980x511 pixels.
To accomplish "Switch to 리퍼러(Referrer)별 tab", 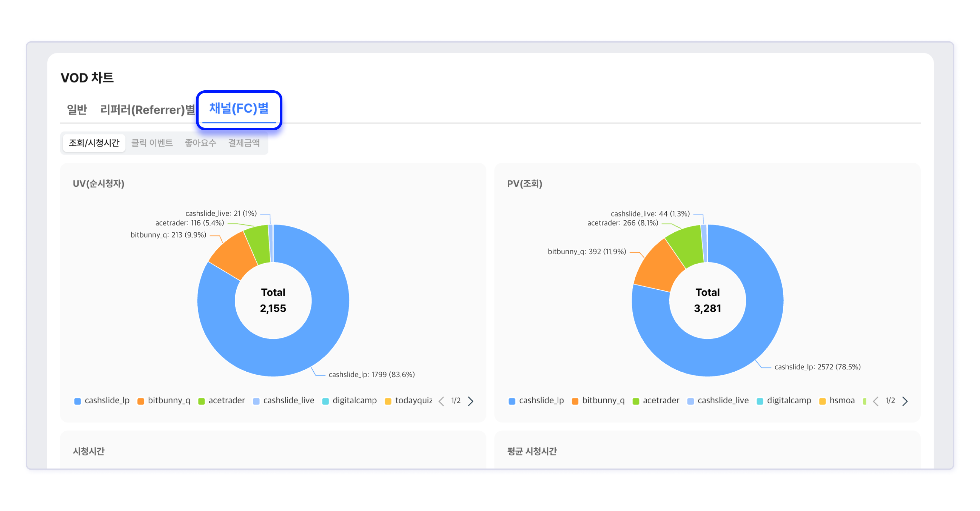I will point(148,110).
